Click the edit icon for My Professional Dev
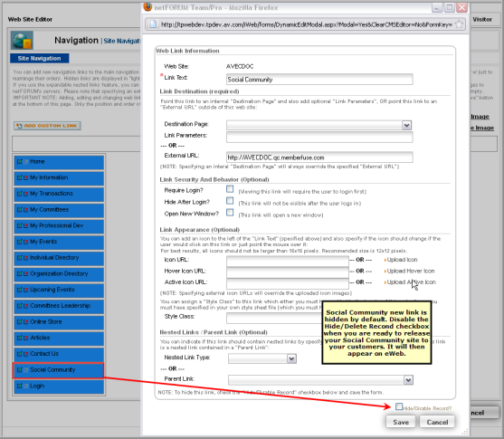Screen dimensions: 504x439 (19, 225)
